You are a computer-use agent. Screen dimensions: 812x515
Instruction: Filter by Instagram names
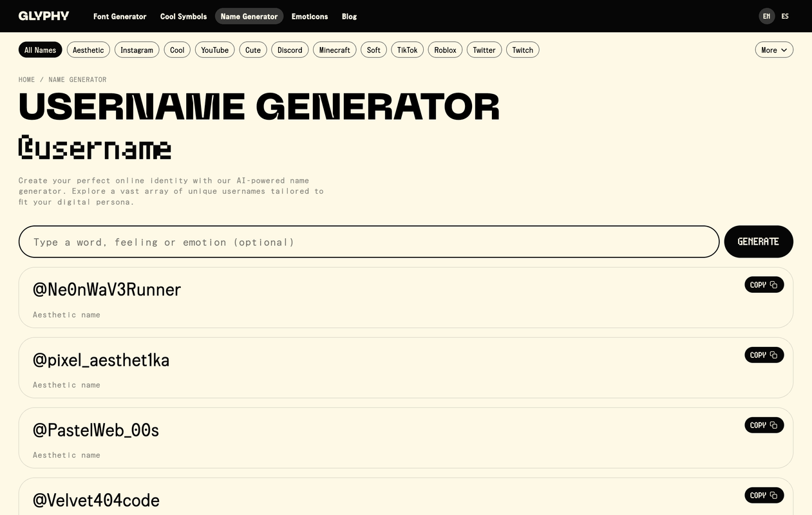[x=137, y=50]
